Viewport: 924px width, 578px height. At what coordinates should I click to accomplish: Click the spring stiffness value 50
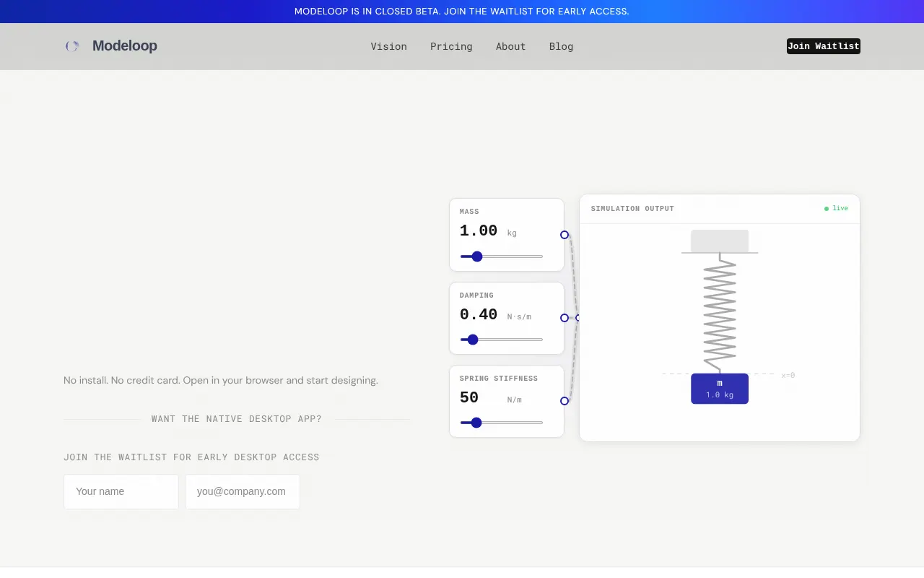point(469,397)
